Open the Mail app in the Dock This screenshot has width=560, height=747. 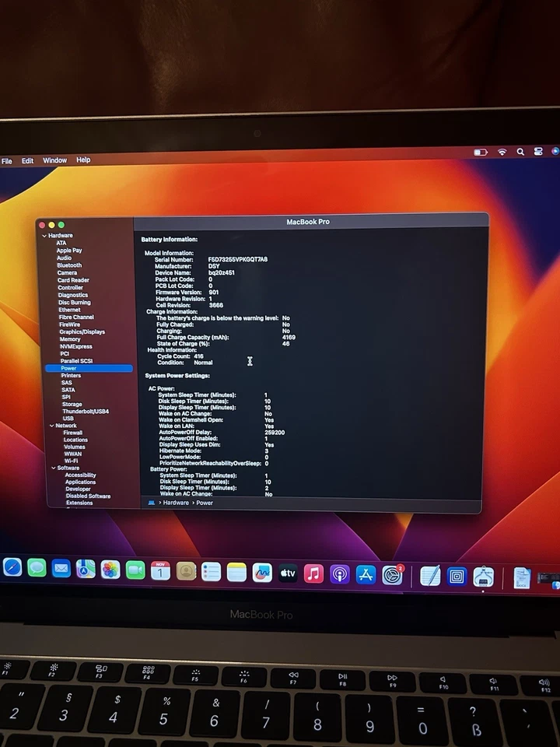pyautogui.click(x=61, y=568)
